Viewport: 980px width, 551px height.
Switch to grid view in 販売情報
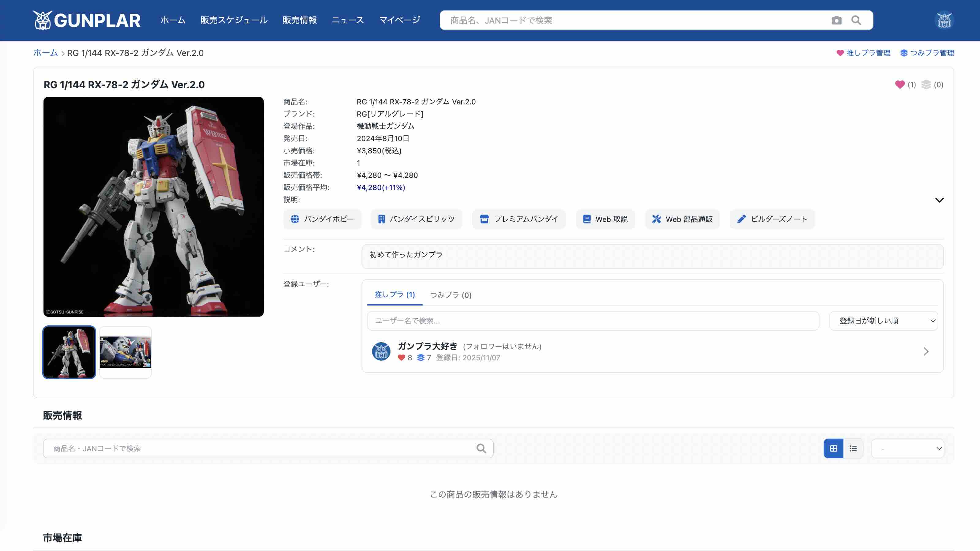833,448
